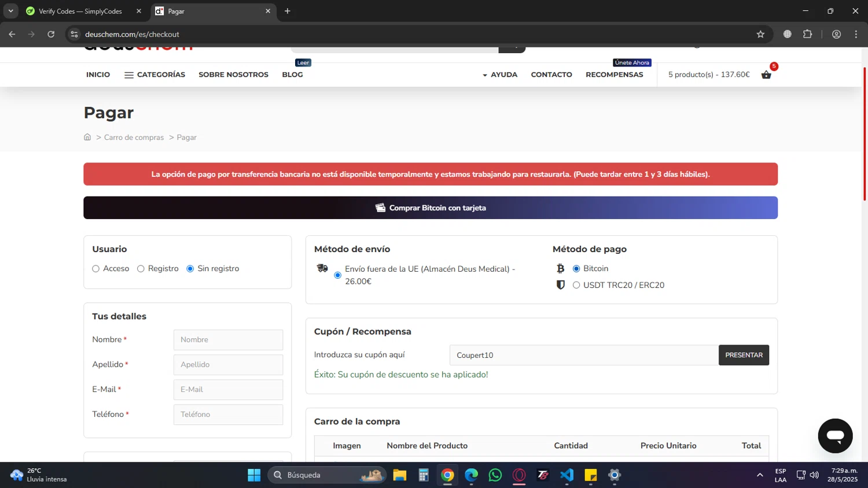Click into the Teléfono input field
The image size is (868, 488).
pos(228,415)
